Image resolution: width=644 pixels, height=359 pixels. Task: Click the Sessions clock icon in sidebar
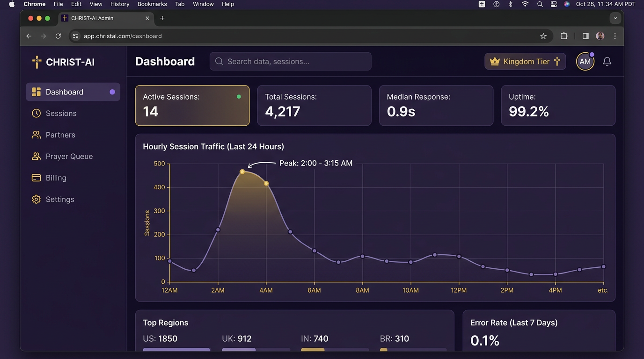pos(36,113)
